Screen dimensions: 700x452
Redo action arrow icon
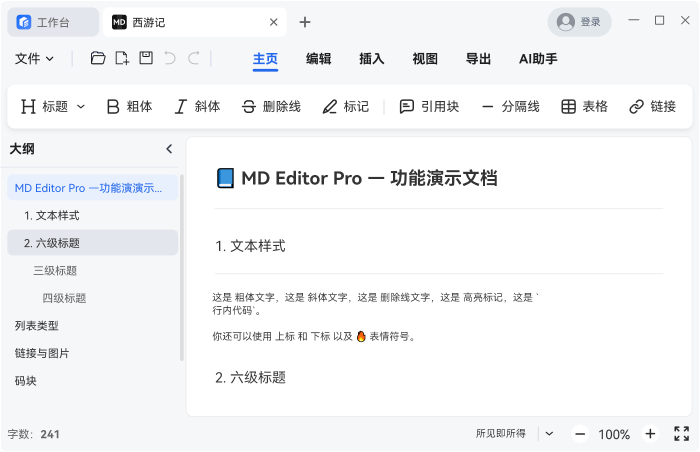coord(194,58)
